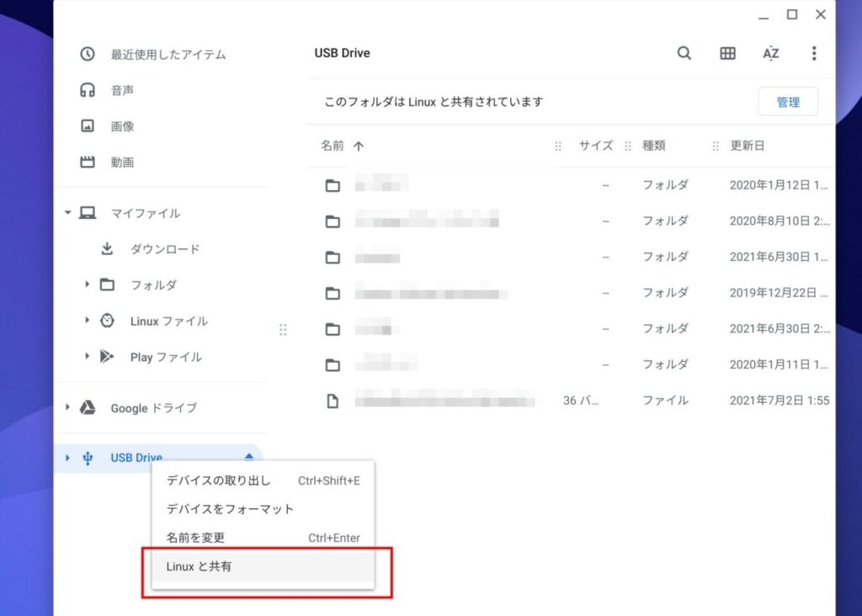Screen dimensions: 862x616
Task: Switch to grid view layout
Action: tap(726, 53)
